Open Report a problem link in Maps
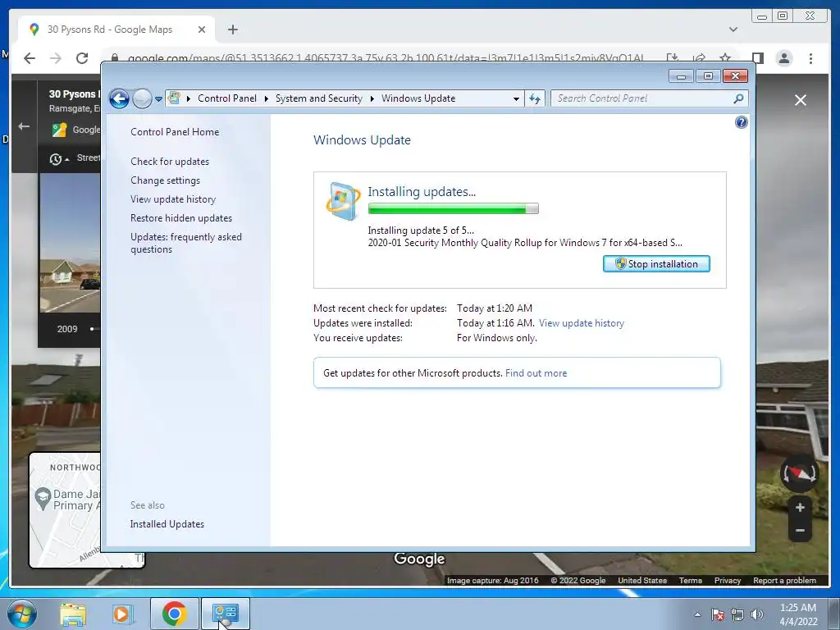The width and height of the screenshot is (840, 630). point(784,580)
